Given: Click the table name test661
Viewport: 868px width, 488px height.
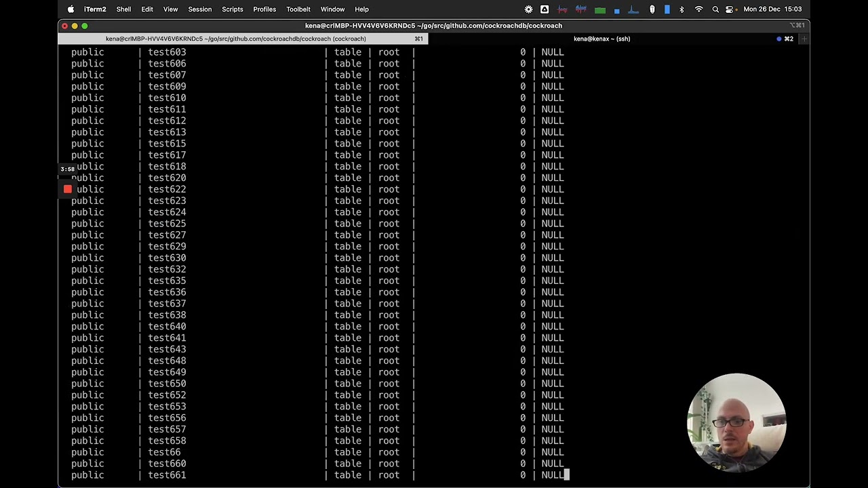Looking at the screenshot, I should click(167, 475).
